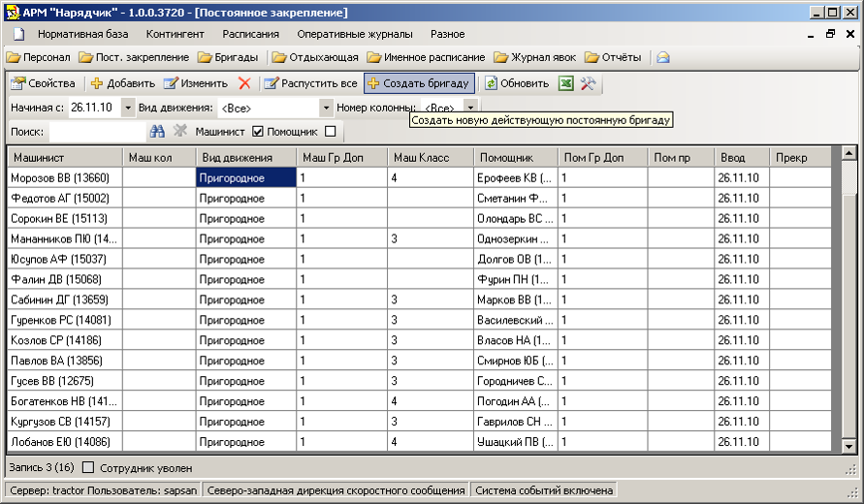Open the Журнал явок toolbar item
The image size is (864, 504).
click(535, 57)
